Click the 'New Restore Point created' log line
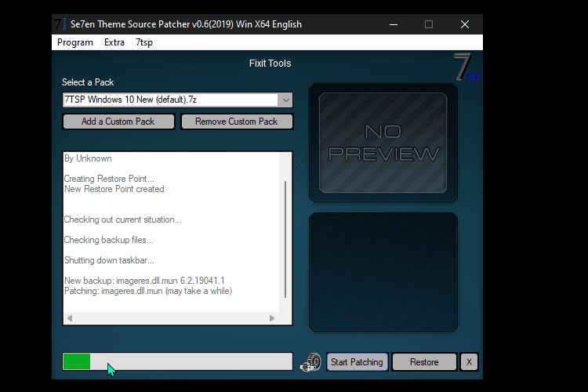The width and height of the screenshot is (588, 392). pyautogui.click(x=114, y=189)
